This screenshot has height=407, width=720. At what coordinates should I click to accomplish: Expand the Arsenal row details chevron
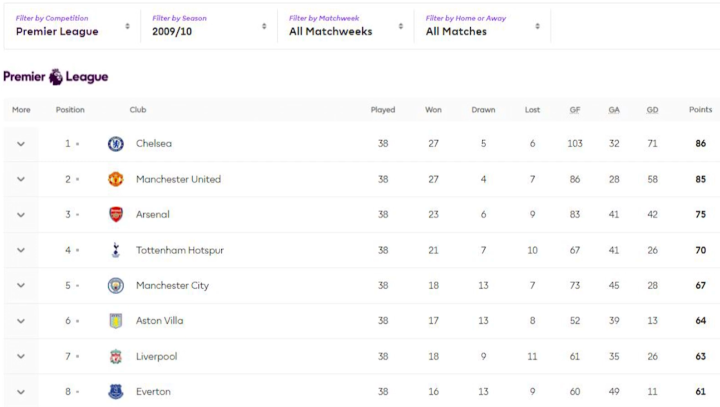20,215
